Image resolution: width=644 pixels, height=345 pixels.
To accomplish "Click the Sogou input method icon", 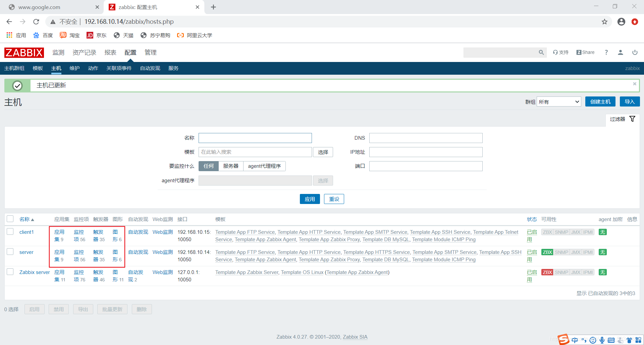I will coord(563,339).
